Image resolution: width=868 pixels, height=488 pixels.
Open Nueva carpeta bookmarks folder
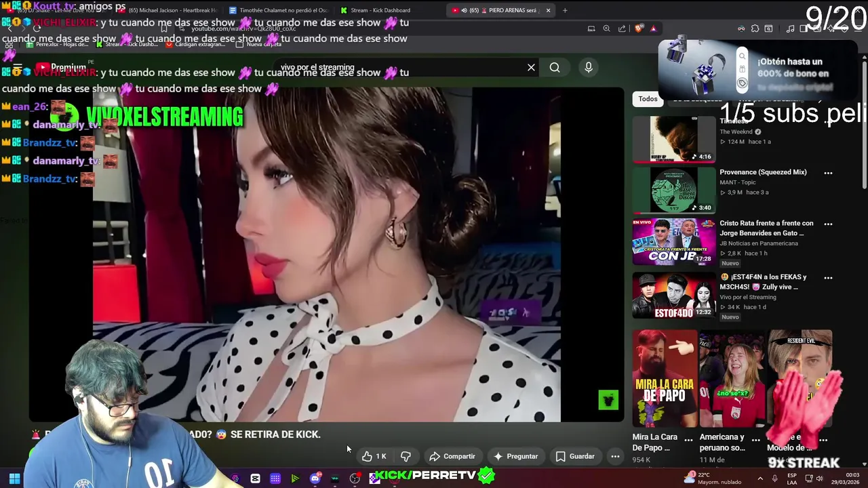(x=258, y=44)
